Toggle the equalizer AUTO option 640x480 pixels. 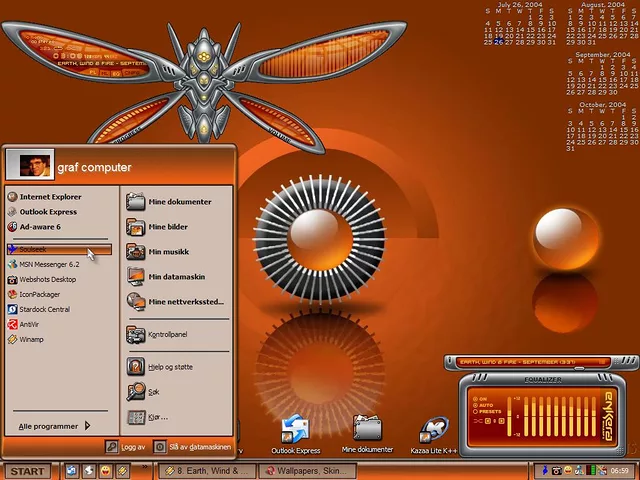[475, 405]
